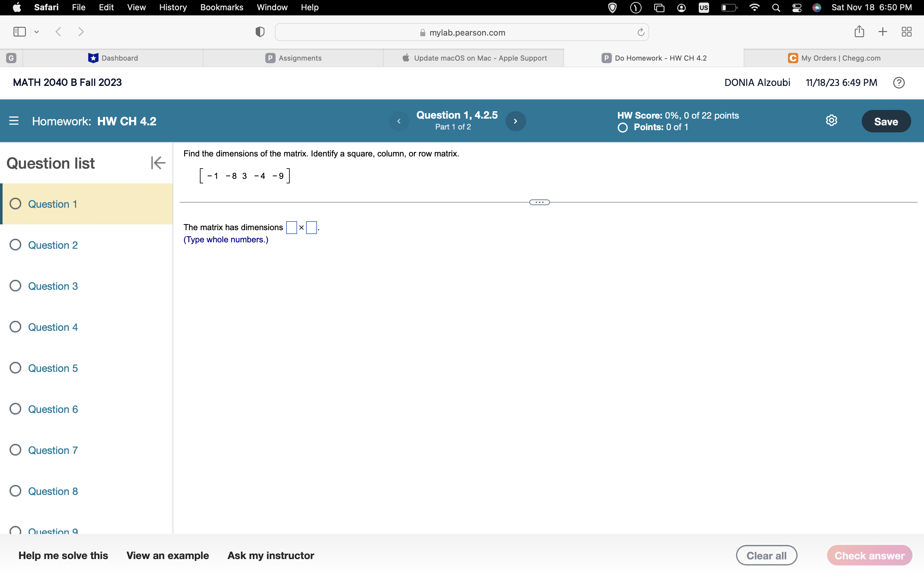Open the History menu
The image size is (924, 577).
[173, 7]
